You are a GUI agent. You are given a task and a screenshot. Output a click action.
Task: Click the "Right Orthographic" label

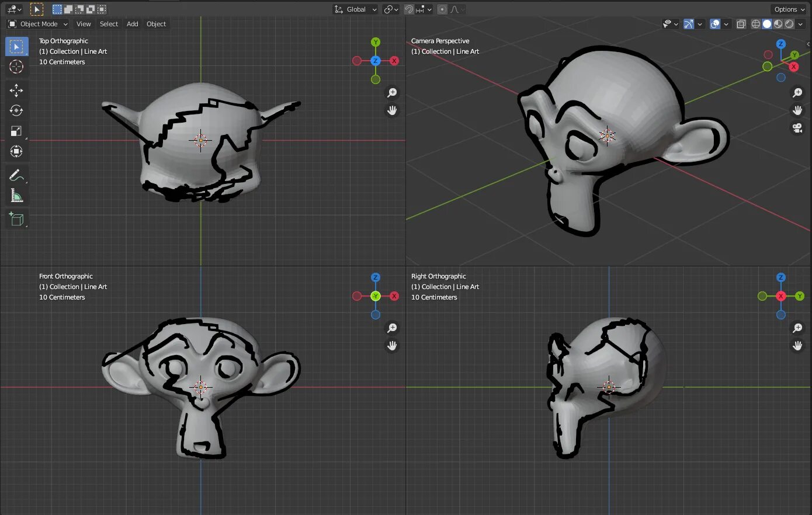point(439,276)
